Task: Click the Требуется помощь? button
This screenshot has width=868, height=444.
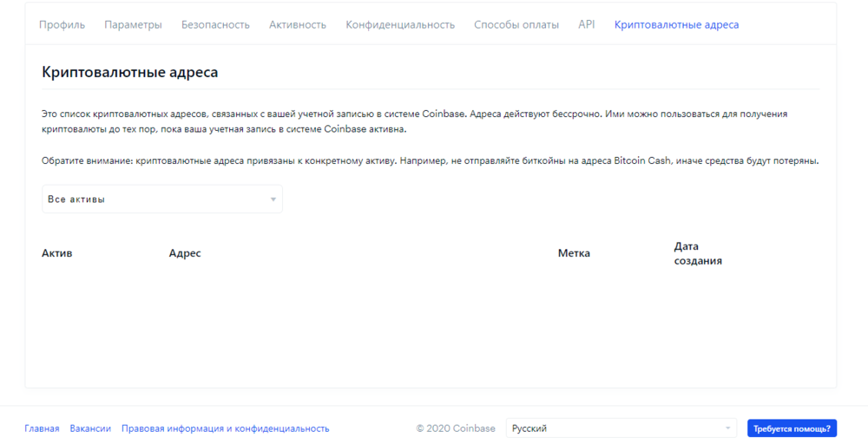Action: (x=792, y=428)
